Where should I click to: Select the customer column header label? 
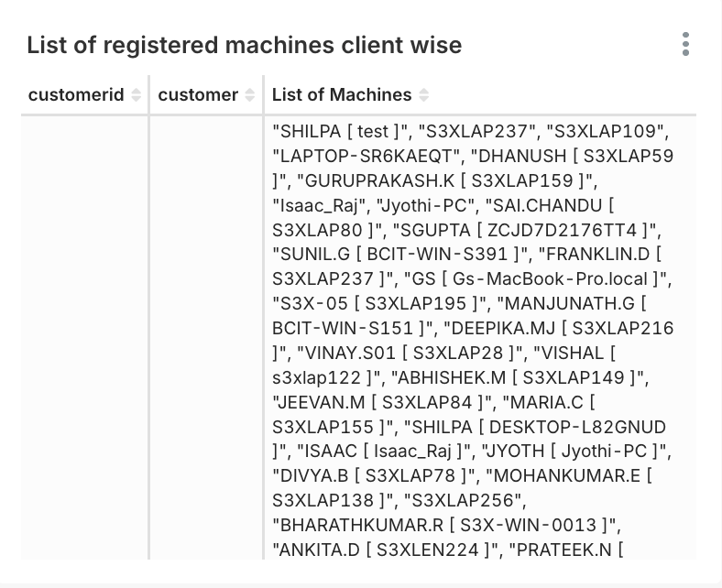click(198, 95)
